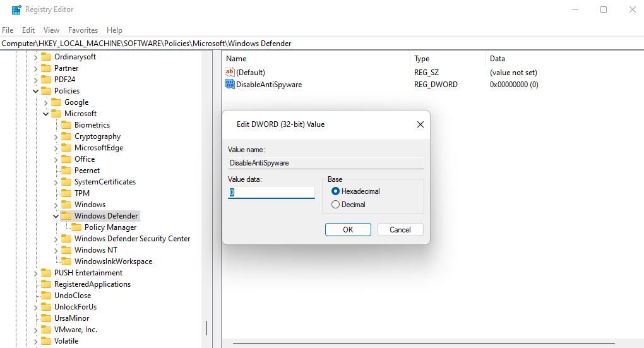The width and height of the screenshot is (644, 348).
Task: Click the Biometrics folder icon
Action: (66, 125)
